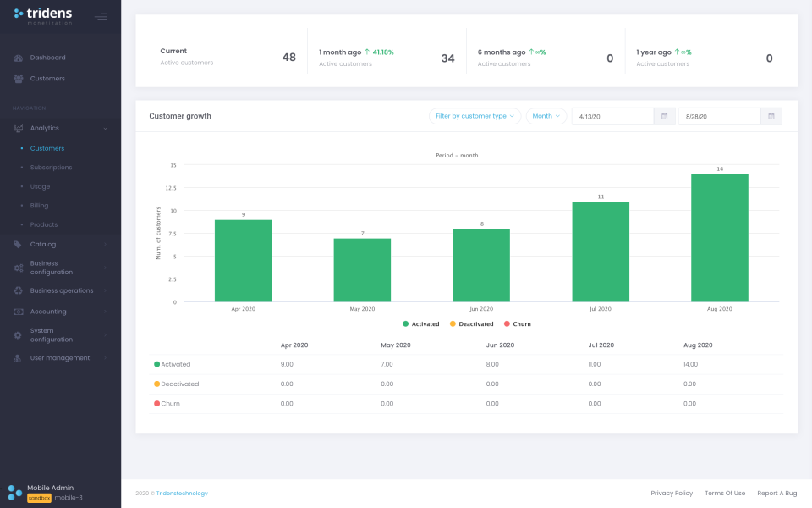Click the hamburger menu beside the tridens logo
Screen dimensions: 812x508
[x=102, y=17]
